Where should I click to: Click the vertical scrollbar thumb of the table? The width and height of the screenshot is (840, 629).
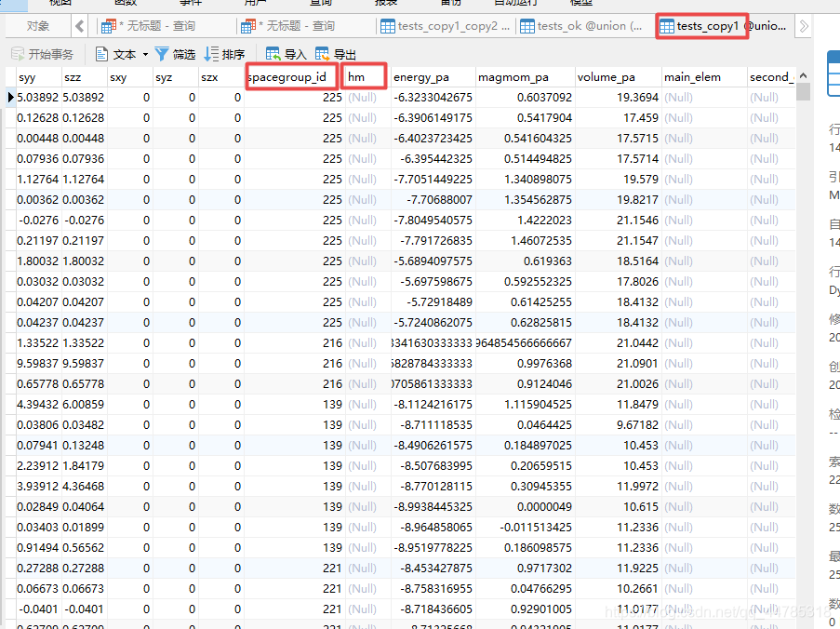803,91
